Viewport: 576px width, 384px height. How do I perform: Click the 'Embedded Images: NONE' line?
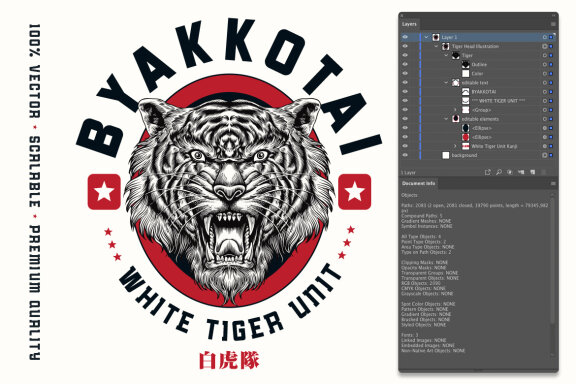coord(428,345)
